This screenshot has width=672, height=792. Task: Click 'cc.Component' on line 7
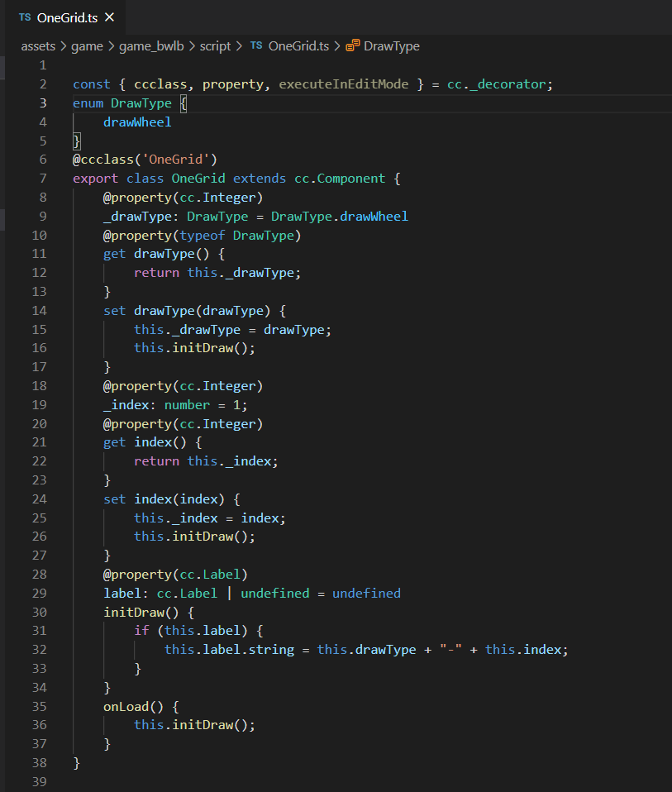pos(340,179)
